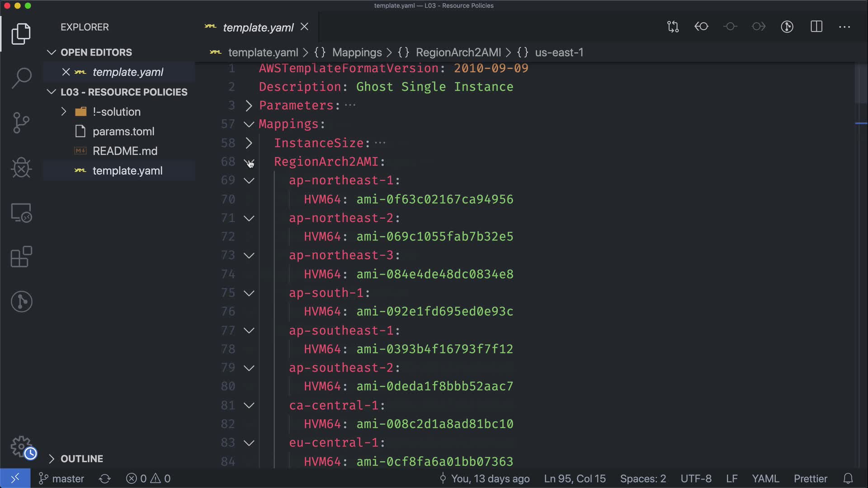This screenshot has height=488, width=868.
Task: Click the master branch in status bar
Action: point(62,479)
